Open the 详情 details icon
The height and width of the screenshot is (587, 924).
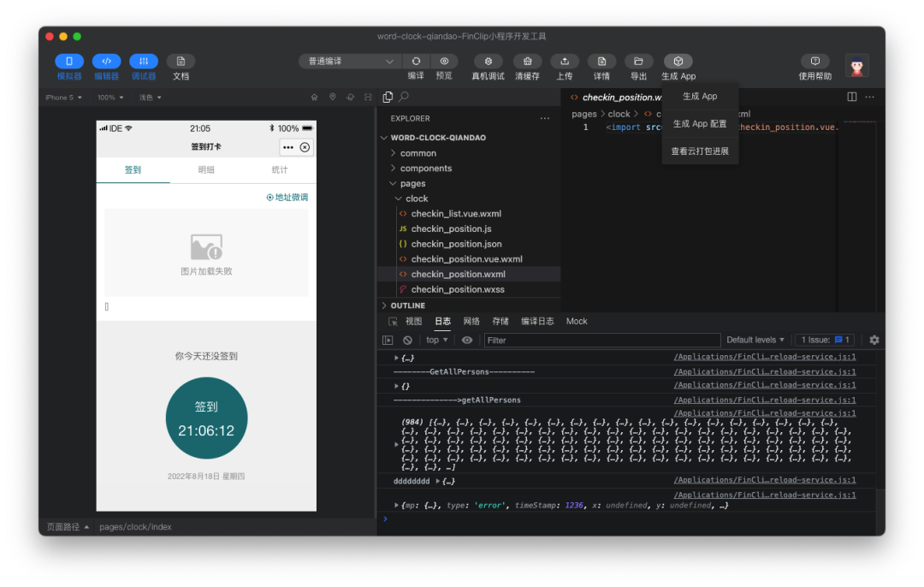point(601,62)
